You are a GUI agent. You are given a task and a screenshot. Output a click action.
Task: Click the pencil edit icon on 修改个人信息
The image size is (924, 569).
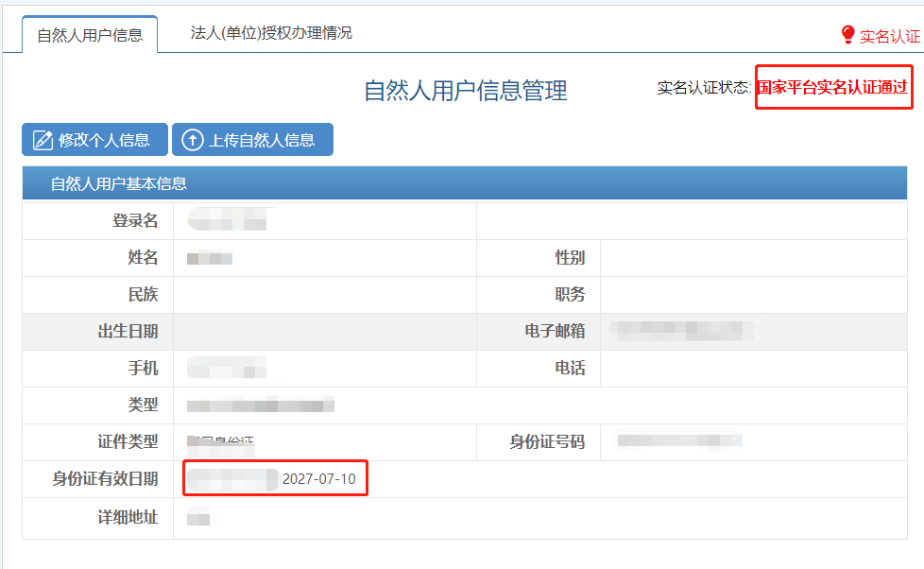pos(43,140)
